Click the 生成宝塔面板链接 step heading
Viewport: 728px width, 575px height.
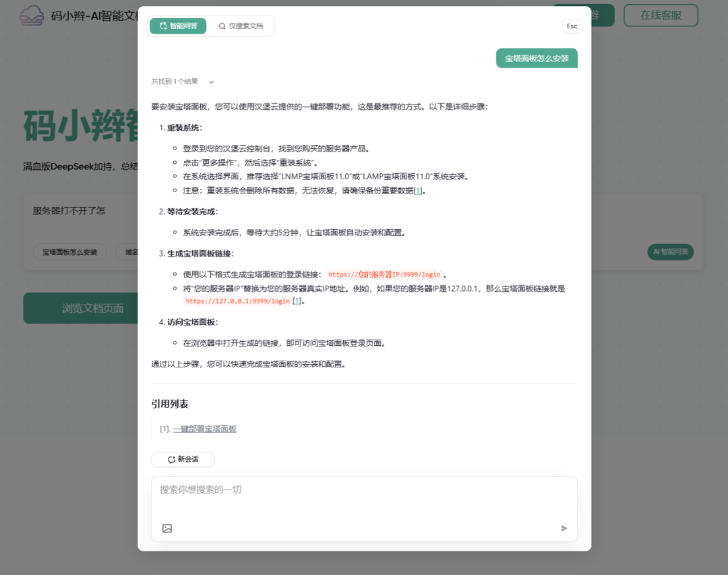coord(200,253)
